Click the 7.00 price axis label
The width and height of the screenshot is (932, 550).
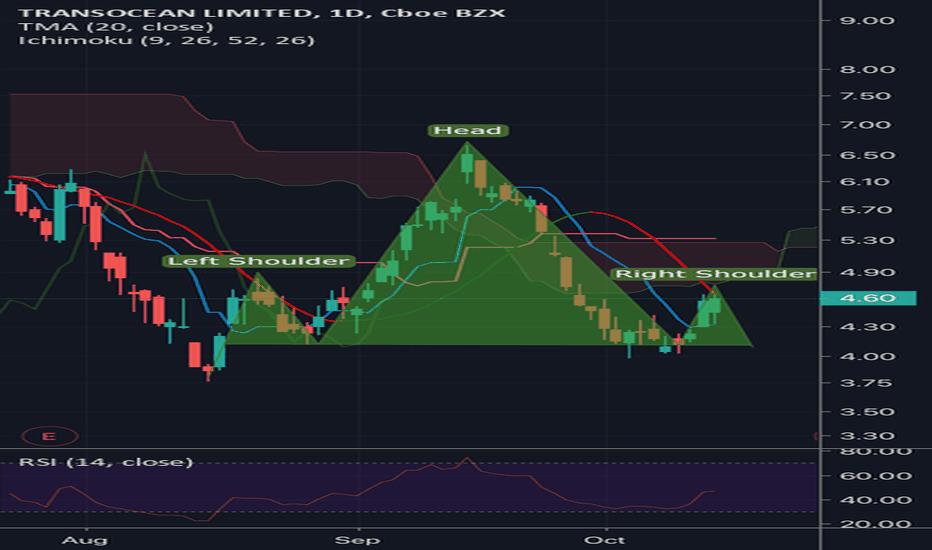(x=865, y=125)
